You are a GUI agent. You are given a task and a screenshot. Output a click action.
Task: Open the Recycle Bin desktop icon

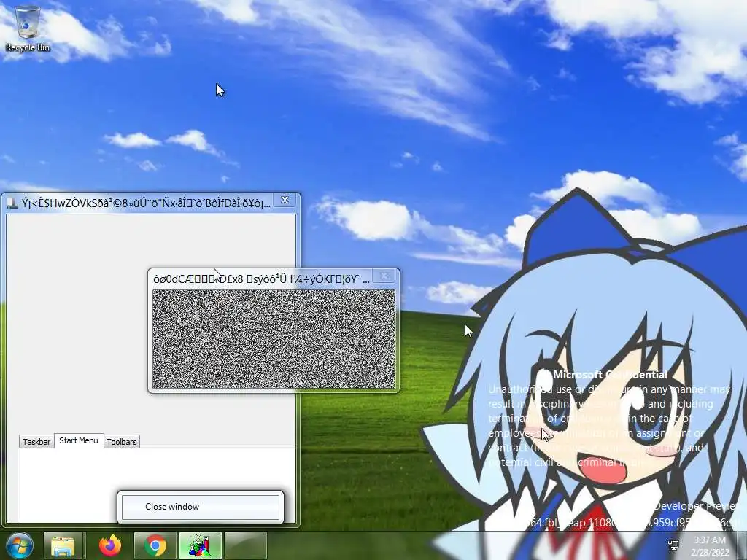27,28
